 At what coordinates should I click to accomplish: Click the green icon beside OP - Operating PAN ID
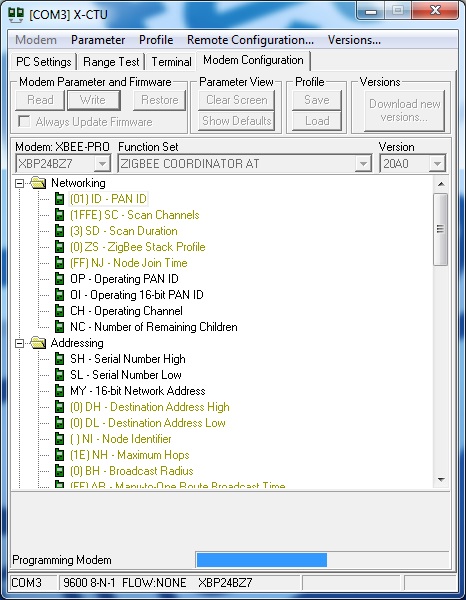pyautogui.click(x=59, y=279)
